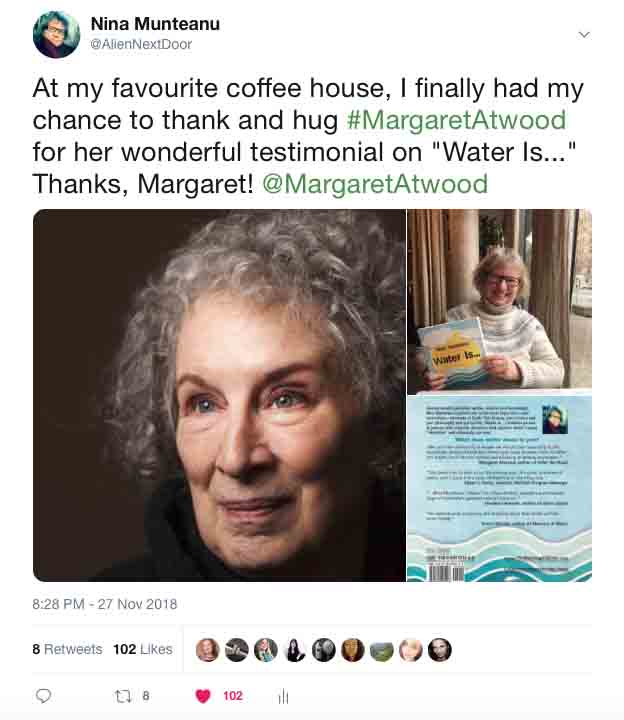This screenshot has height=720, width=624.
Task: View the 8 Retweets list
Action: (67, 649)
